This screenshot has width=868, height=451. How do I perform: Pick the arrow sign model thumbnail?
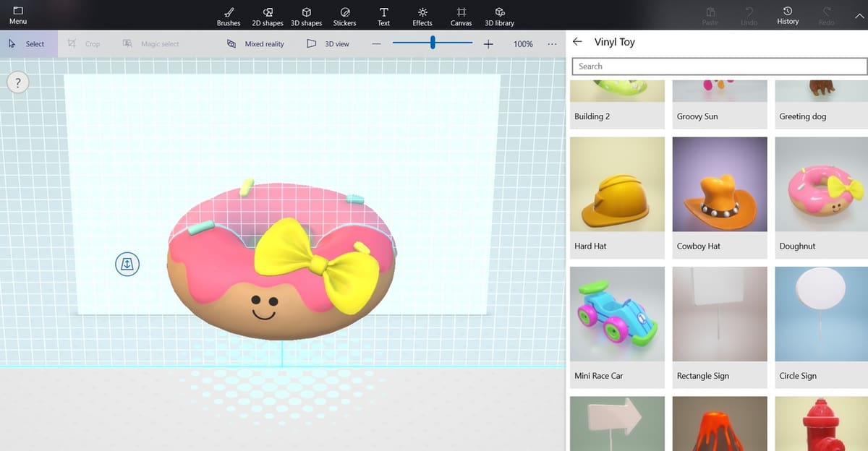617,424
